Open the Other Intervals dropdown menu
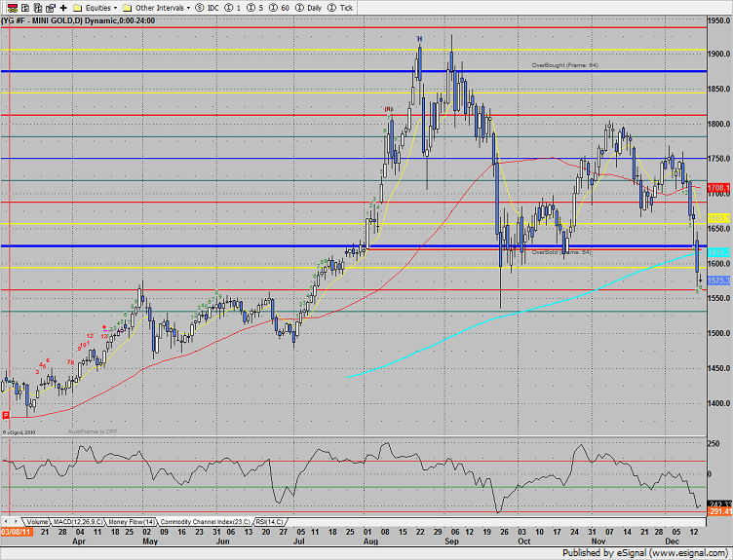 [x=188, y=8]
